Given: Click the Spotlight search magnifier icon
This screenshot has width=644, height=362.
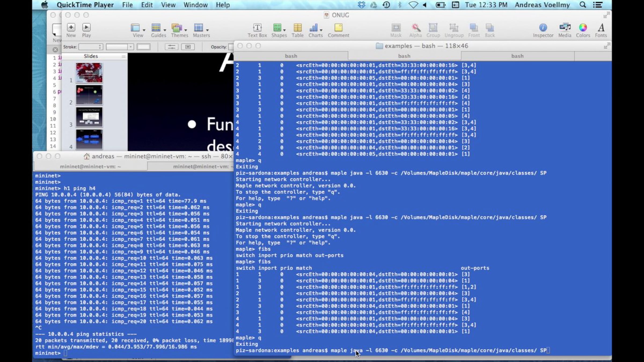Looking at the screenshot, I should (x=583, y=5).
